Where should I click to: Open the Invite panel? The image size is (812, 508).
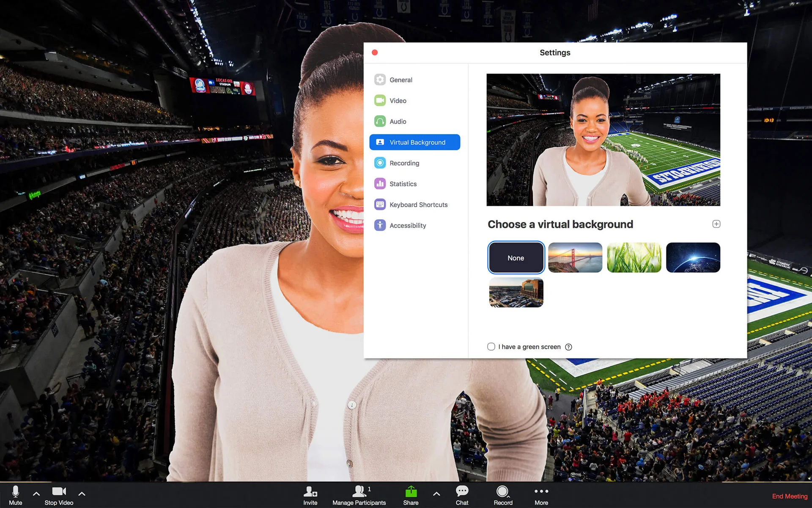[x=310, y=495]
